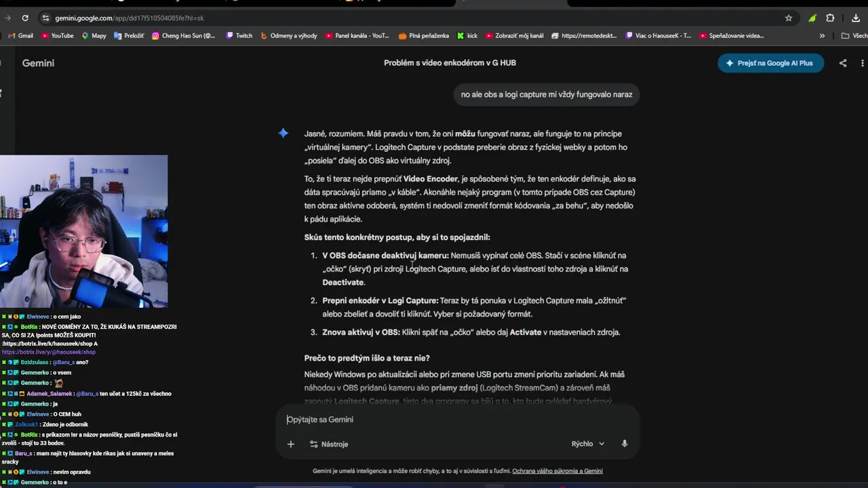Click the webcam overlay video
This screenshot has width=868, height=488.
tap(83, 231)
